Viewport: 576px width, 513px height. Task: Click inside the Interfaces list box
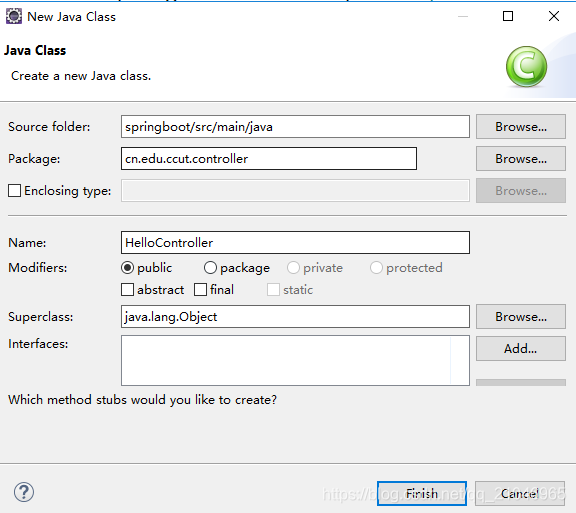click(295, 360)
